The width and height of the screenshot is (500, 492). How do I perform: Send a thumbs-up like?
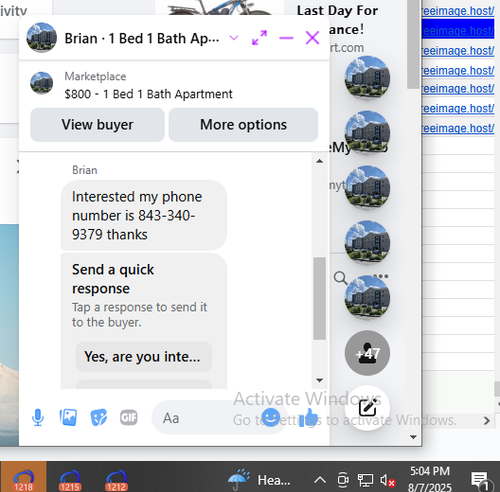click(308, 417)
